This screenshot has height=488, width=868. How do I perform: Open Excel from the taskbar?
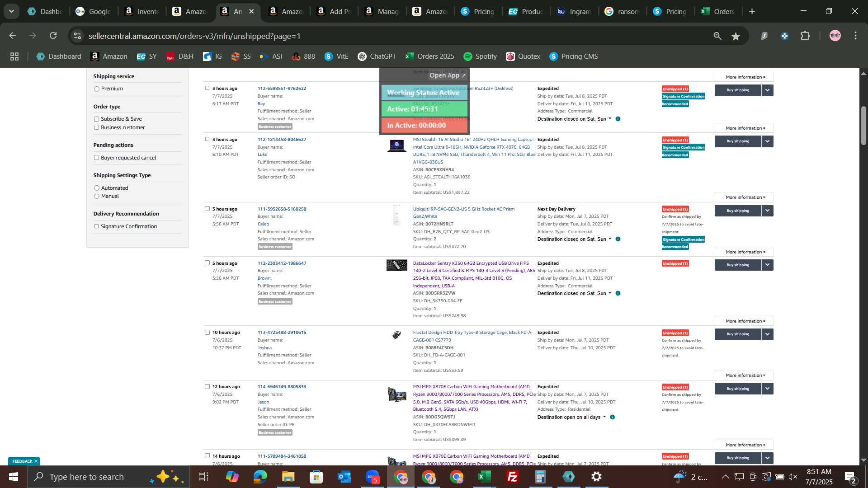(484, 477)
